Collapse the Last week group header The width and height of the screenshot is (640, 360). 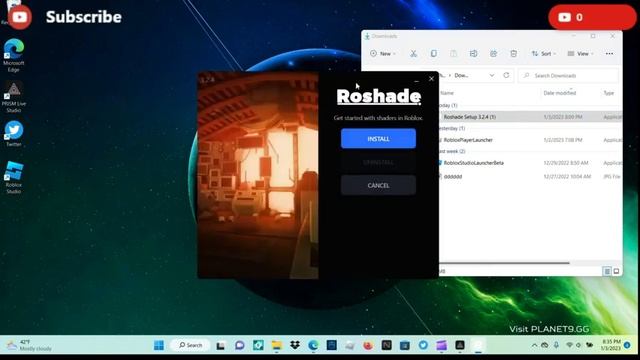pos(453,151)
